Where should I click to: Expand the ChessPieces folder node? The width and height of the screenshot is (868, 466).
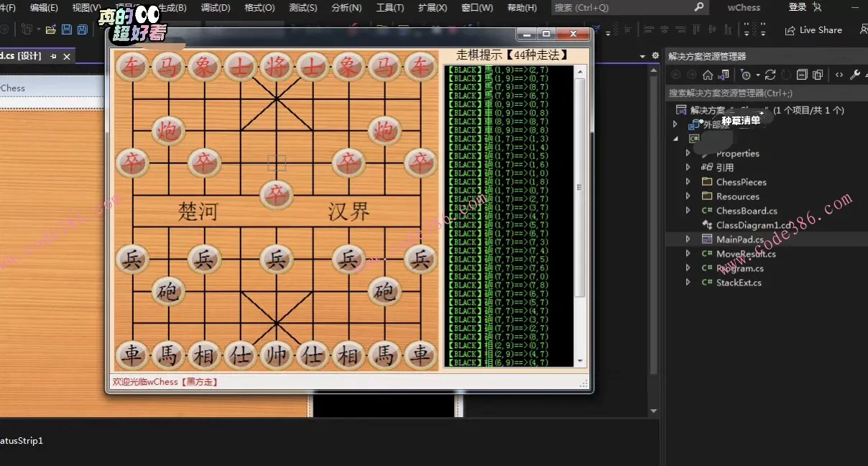pos(688,182)
